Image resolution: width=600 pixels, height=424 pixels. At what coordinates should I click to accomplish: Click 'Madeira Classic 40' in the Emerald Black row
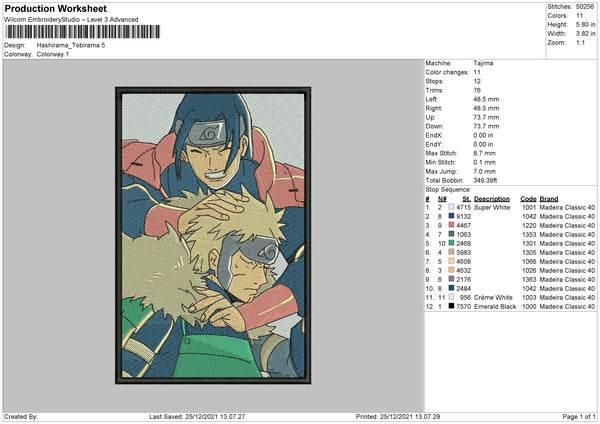pos(567,307)
